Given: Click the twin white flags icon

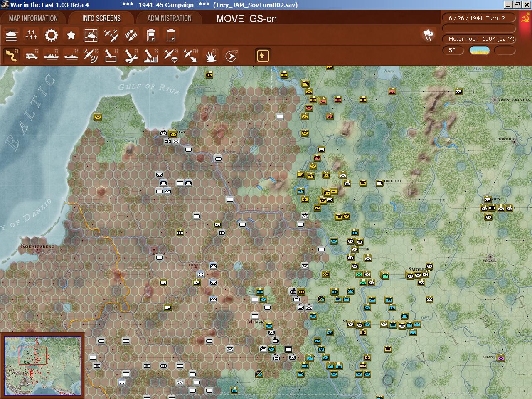Looking at the screenshot, I should click(x=428, y=35).
